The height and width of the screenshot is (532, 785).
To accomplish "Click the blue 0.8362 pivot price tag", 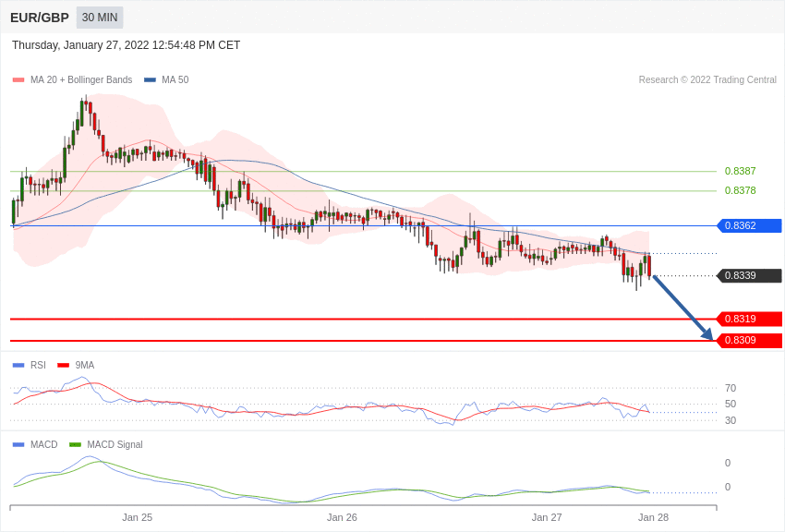I will click(750, 225).
